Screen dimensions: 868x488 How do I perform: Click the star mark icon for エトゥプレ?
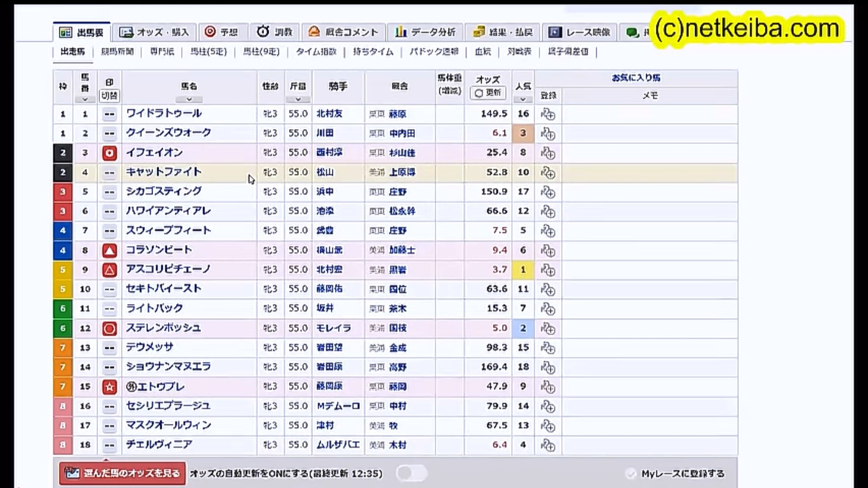[109, 387]
